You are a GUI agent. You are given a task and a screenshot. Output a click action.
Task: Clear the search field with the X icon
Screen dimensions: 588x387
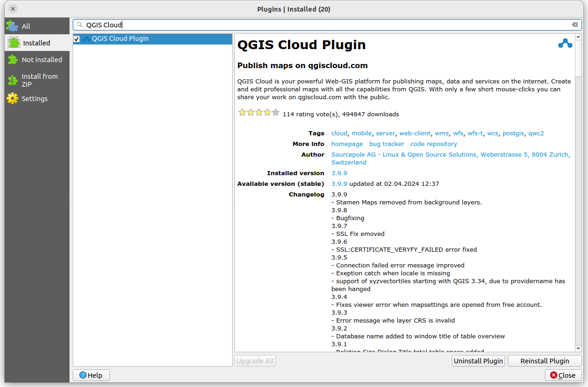pyautogui.click(x=575, y=25)
